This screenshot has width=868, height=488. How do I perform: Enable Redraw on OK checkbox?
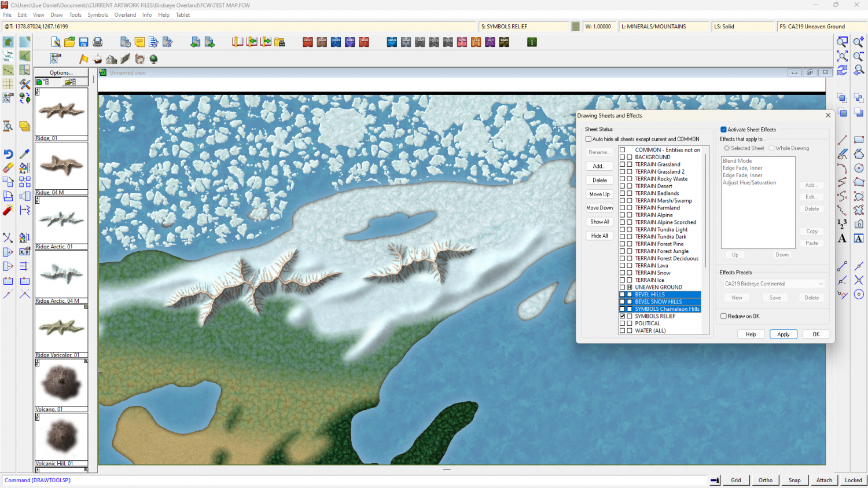723,316
